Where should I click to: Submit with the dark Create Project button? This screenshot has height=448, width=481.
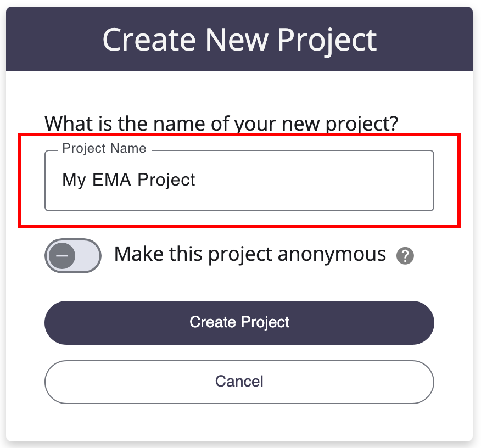coord(239,323)
